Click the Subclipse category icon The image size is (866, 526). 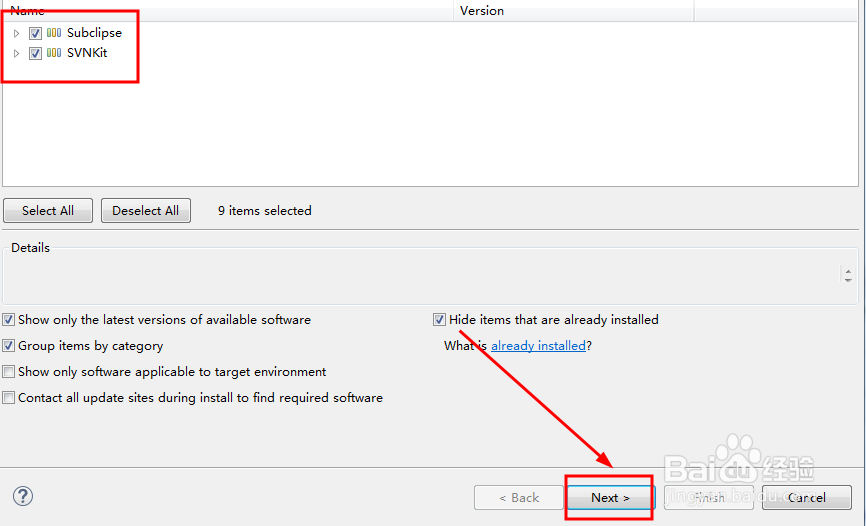[x=54, y=33]
